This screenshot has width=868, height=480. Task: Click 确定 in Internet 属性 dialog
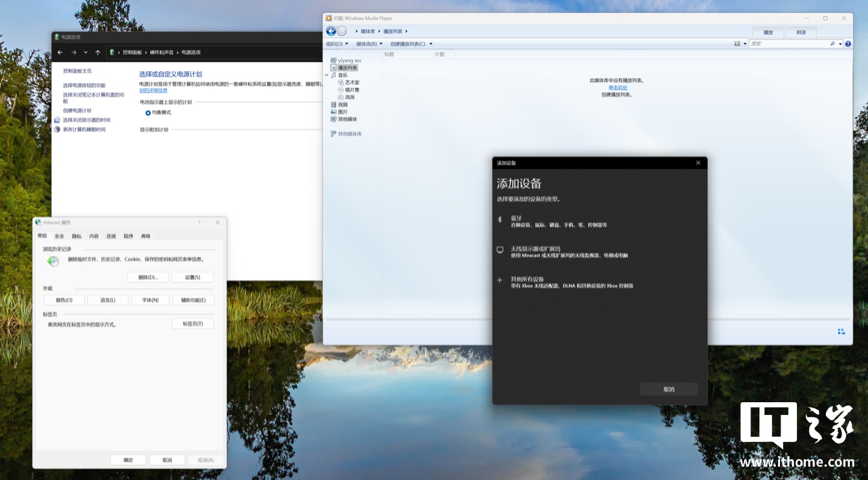(x=128, y=460)
